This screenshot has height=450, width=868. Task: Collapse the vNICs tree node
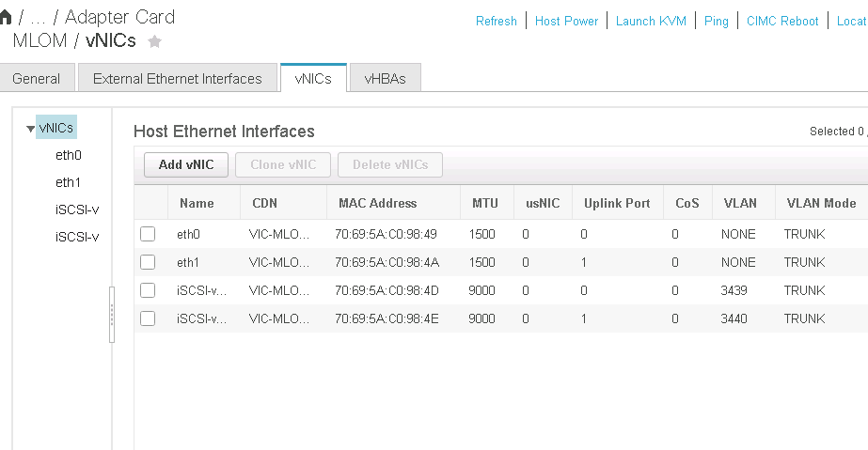point(30,129)
